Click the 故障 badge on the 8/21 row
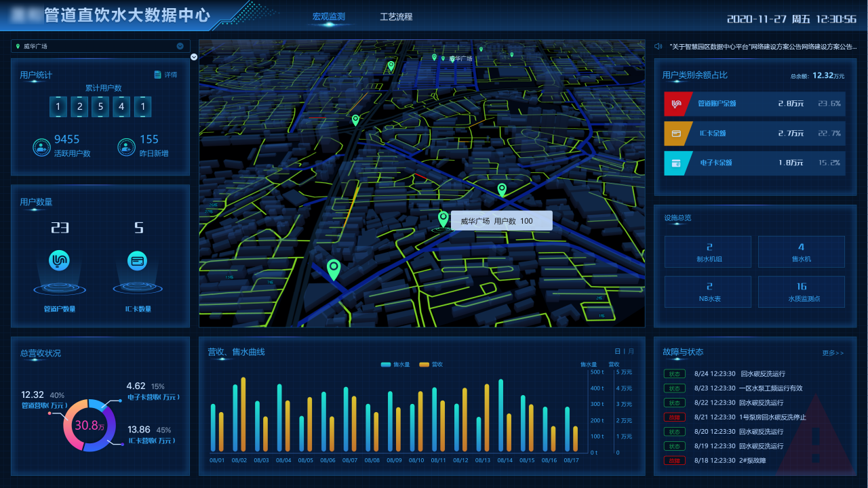 point(674,418)
